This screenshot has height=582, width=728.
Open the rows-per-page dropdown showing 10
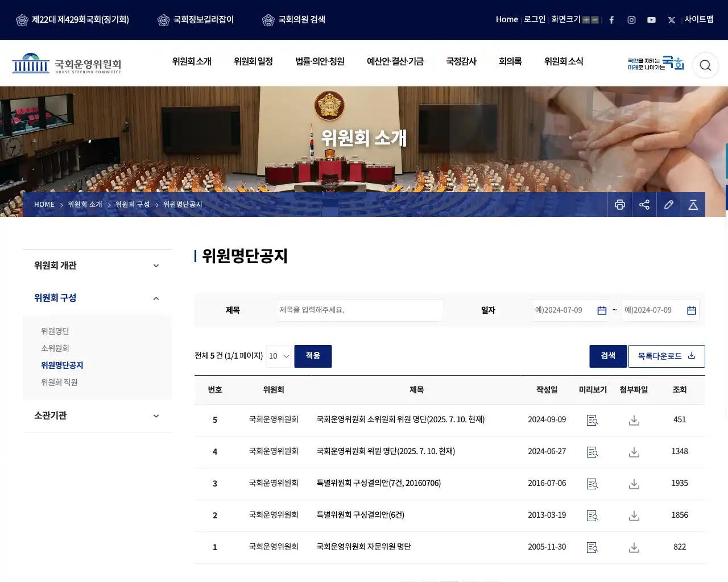(x=279, y=356)
